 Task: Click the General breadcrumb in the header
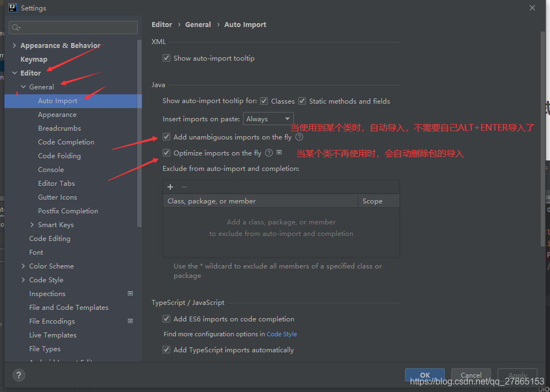tap(198, 25)
